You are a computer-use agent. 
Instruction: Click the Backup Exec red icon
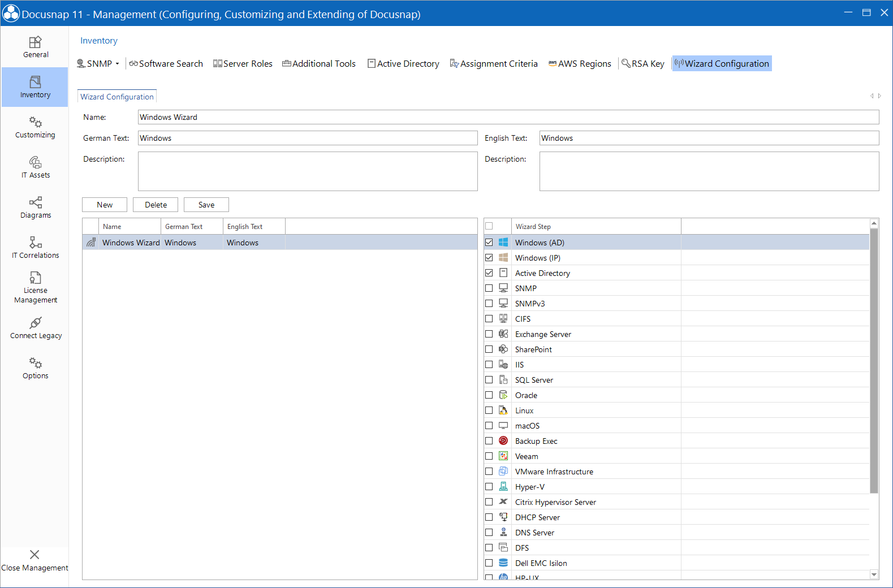(x=503, y=441)
